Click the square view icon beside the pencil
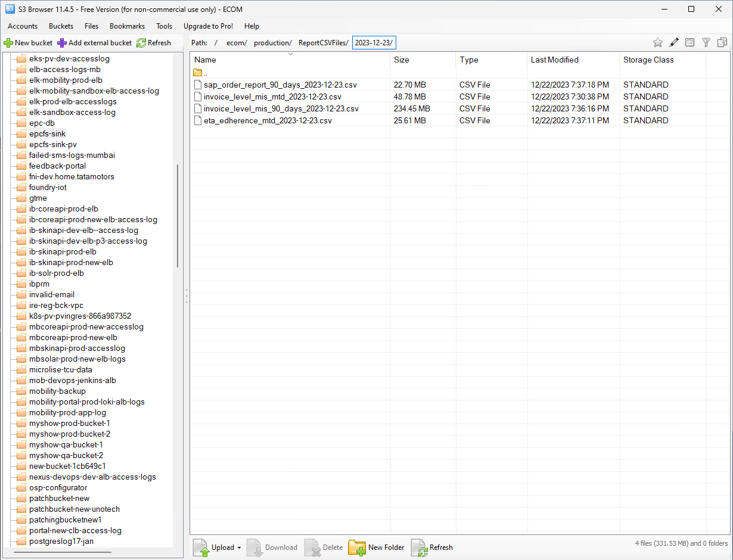Screen dimensions: 733x560 click(x=689, y=42)
